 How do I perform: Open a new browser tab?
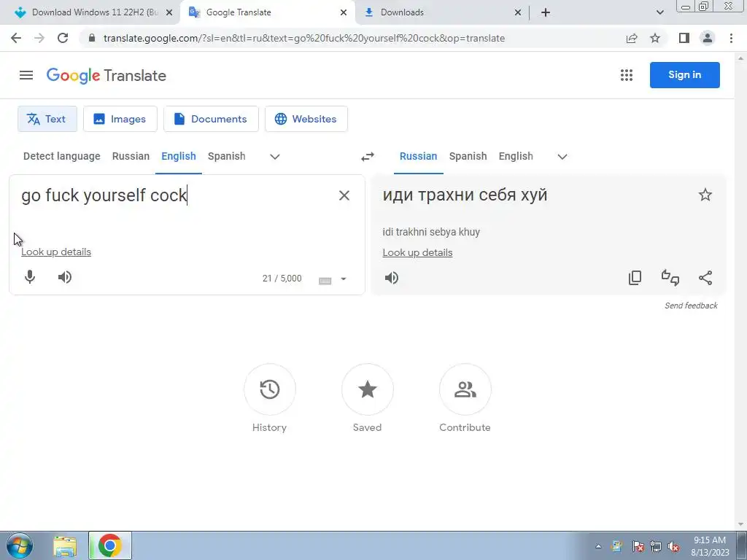(x=546, y=12)
